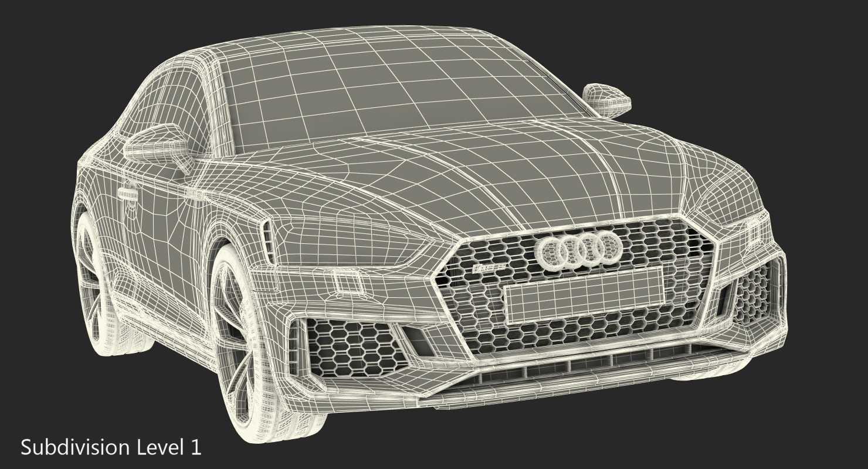Click the door handle on the car side
Image resolution: width=868 pixels, height=469 pixels.
[x=127, y=193]
